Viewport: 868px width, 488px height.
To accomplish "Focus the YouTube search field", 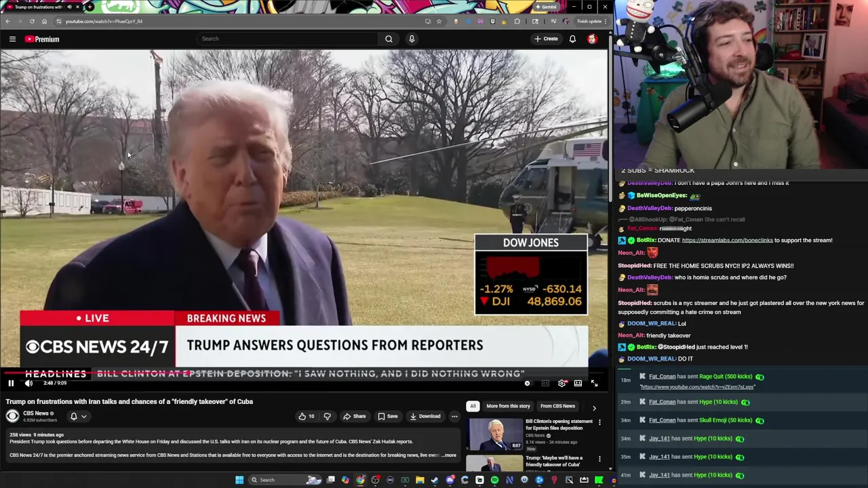I will [288, 39].
